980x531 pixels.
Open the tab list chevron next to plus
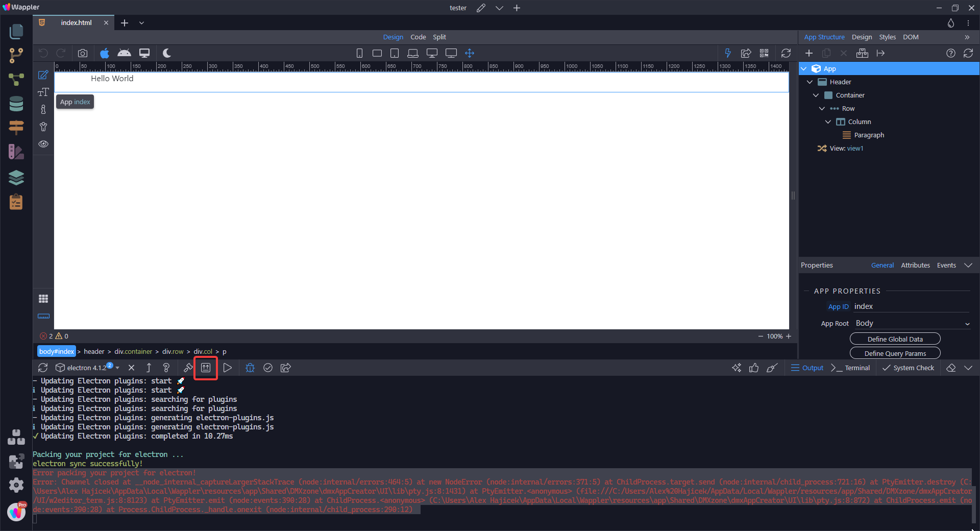pyautogui.click(x=142, y=23)
